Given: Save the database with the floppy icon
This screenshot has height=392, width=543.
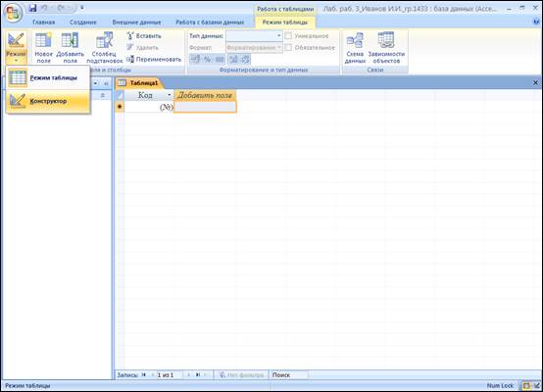Looking at the screenshot, I should 32,8.
